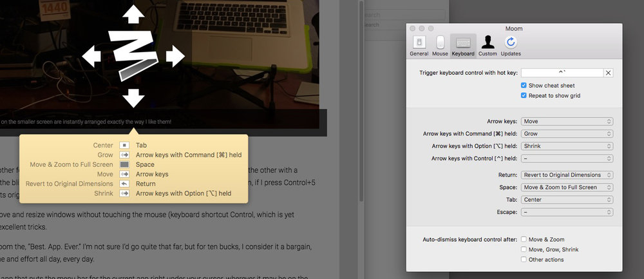This screenshot has height=279, width=644.
Task: Open the Arrow keys dropdown set to Move
Action: 567,122
